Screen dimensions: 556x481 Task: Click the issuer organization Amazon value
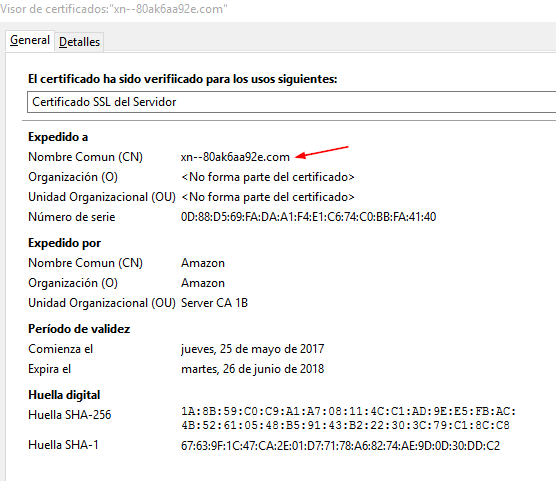click(x=203, y=283)
